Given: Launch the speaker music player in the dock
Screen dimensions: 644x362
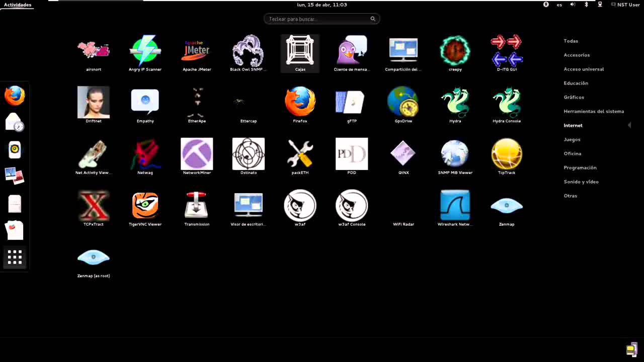Looking at the screenshot, I should 15,150.
